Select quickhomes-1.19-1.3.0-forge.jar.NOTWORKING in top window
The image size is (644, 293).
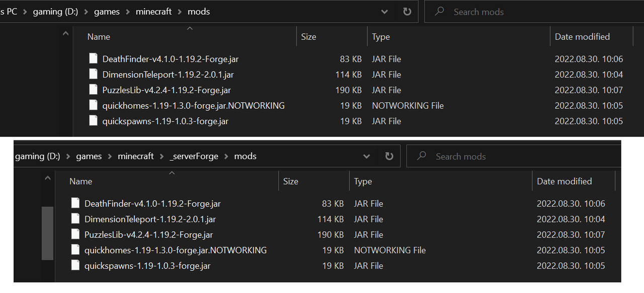tap(193, 106)
